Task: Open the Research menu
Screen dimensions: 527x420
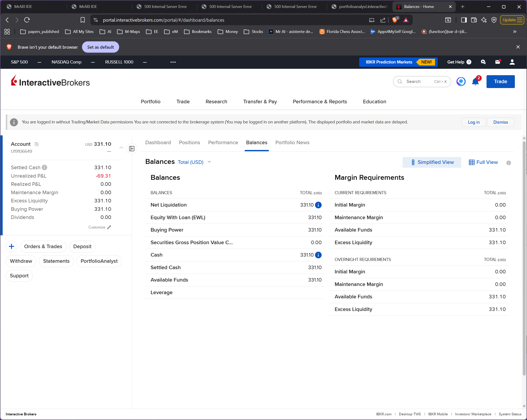Action: point(216,102)
